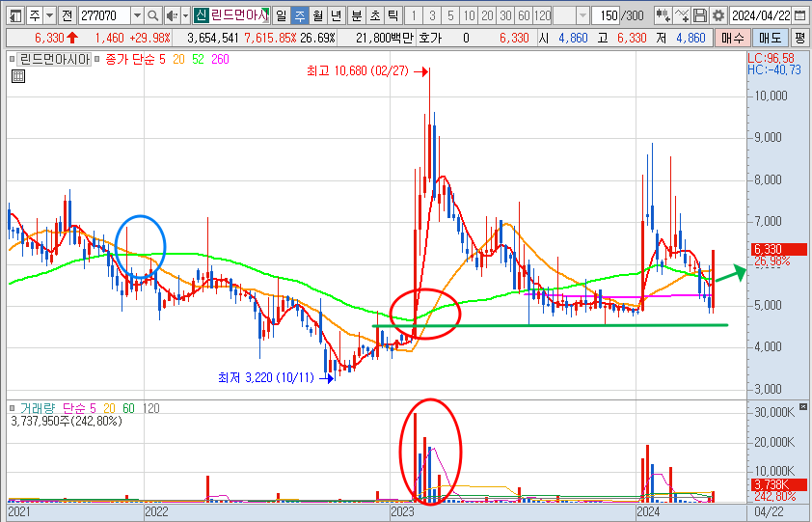Click the date field 2024/04/22
812x522 pixels.
point(760,15)
